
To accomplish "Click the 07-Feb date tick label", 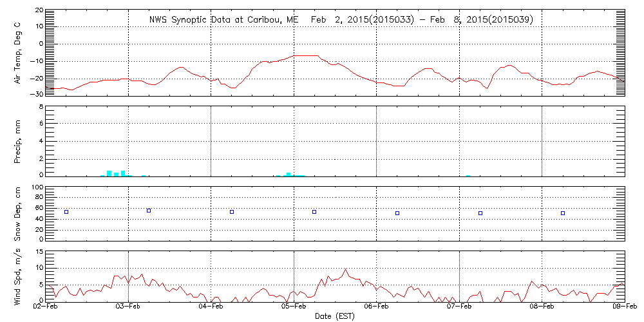I will click(x=459, y=308).
